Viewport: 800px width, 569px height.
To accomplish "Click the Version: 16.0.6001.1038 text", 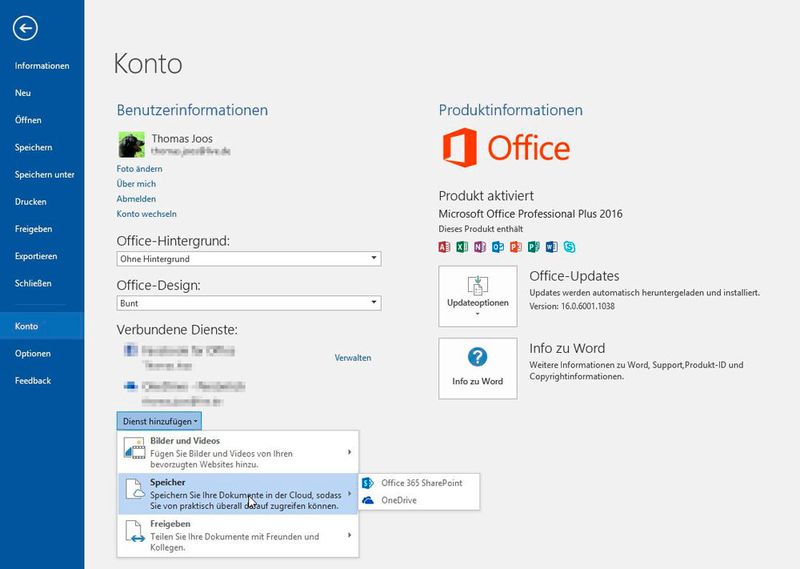I will 572,306.
